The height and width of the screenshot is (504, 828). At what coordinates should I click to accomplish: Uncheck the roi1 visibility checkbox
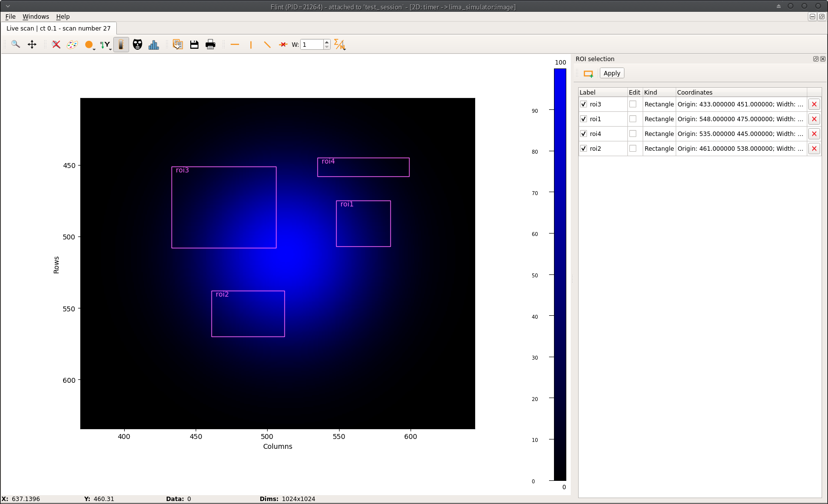click(584, 119)
